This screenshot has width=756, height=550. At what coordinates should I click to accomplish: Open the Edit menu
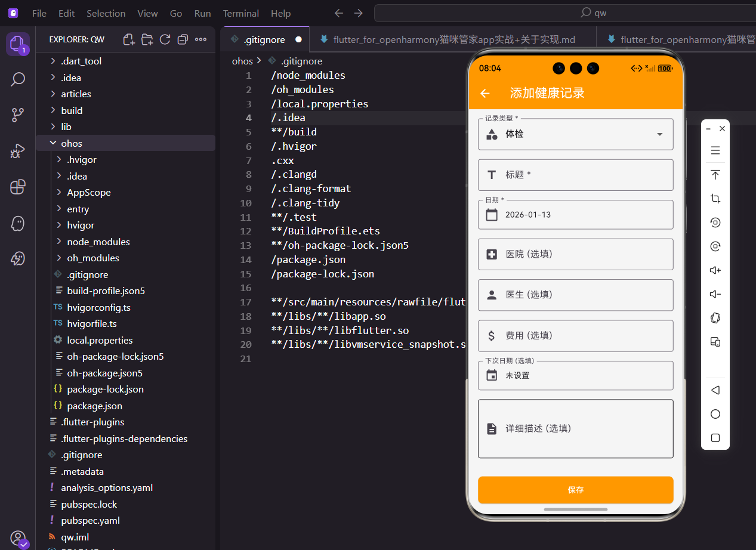coord(67,13)
